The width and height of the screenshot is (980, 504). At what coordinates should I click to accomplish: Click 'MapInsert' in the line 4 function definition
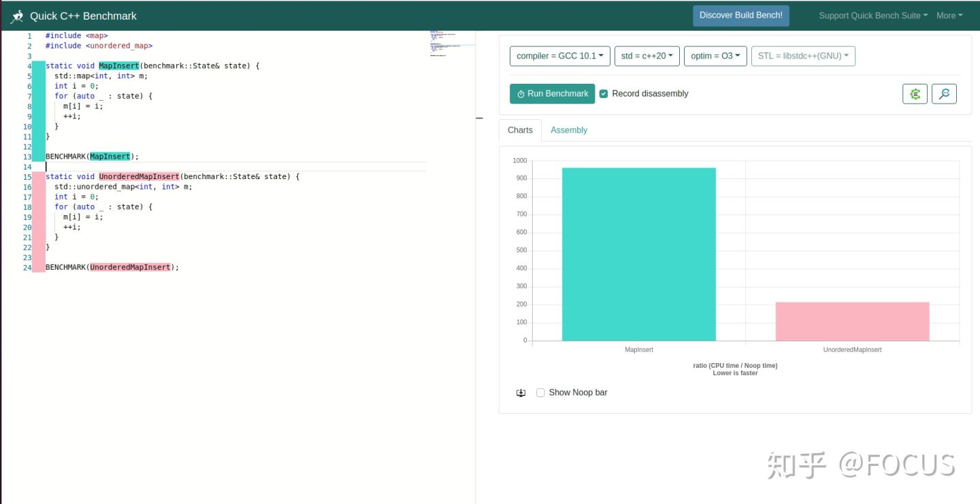(119, 66)
